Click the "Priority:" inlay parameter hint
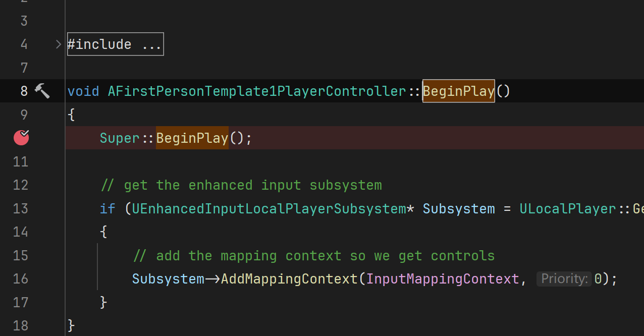 pyautogui.click(x=563, y=278)
